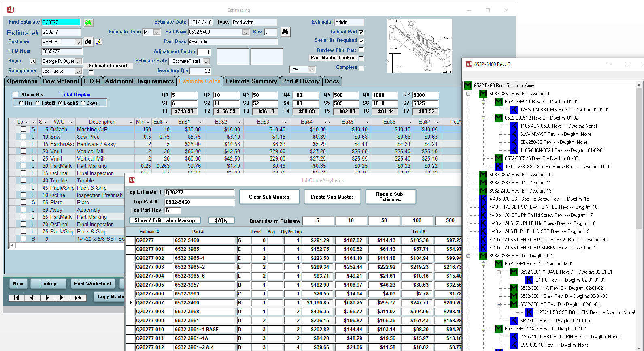Click the green binoculars beside Find Estimate
The image size is (644, 351).
click(x=88, y=23)
